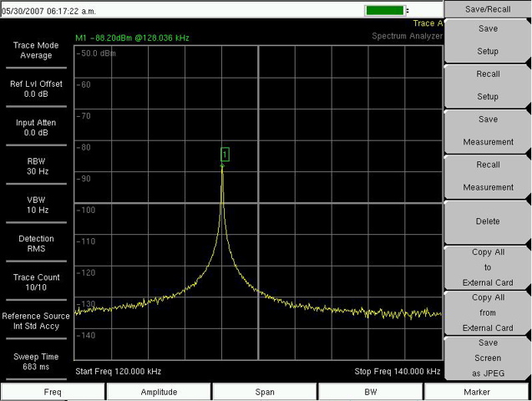This screenshot has height=401, width=532.
Task: Select the BW menu tab
Action: pyautogui.click(x=370, y=391)
